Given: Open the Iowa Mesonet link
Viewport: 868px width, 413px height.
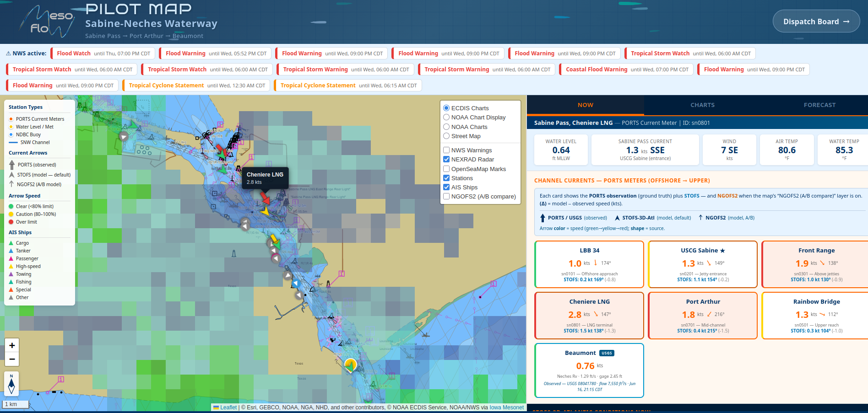Looking at the screenshot, I should point(506,408).
